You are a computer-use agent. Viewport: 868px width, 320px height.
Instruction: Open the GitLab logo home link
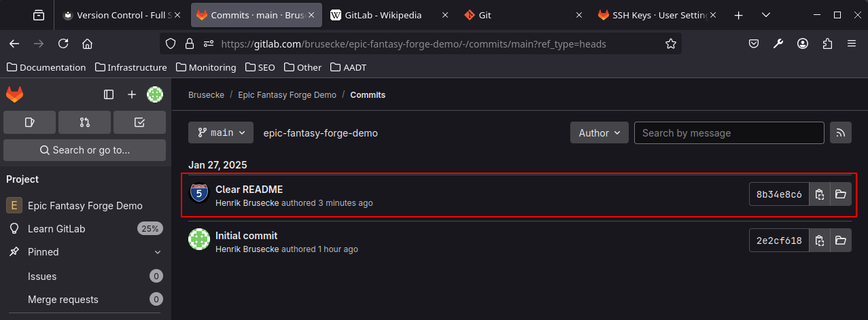point(14,94)
